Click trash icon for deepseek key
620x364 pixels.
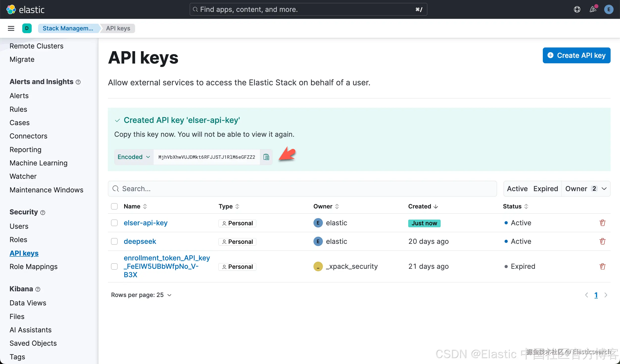click(602, 241)
